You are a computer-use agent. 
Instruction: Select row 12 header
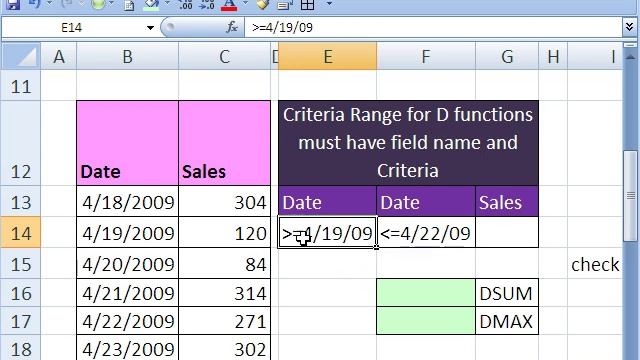(x=20, y=143)
